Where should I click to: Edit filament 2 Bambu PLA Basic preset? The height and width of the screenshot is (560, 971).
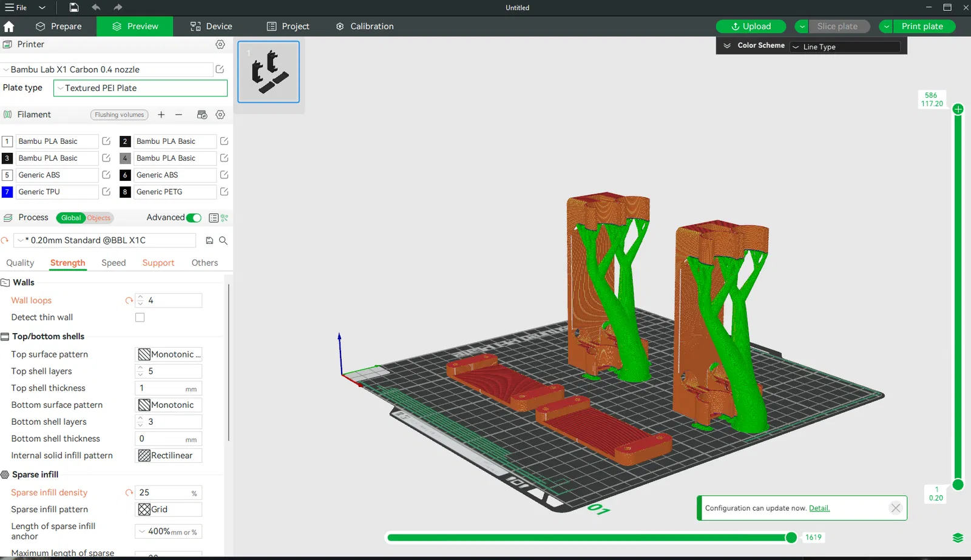pos(224,141)
